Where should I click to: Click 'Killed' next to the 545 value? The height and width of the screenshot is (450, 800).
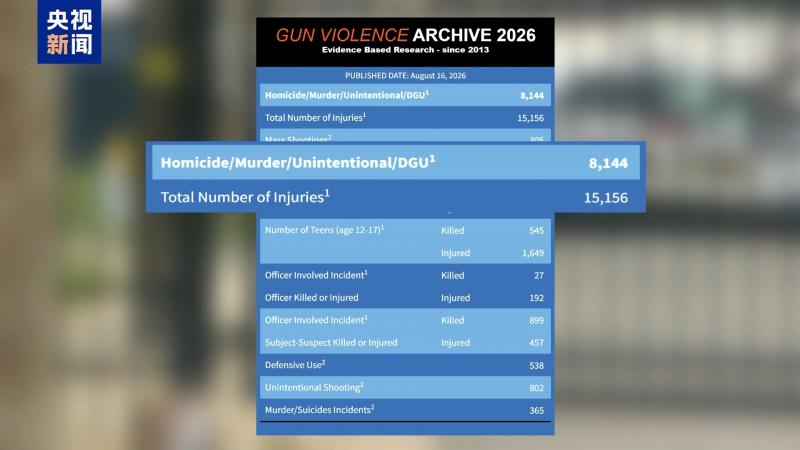453,231
